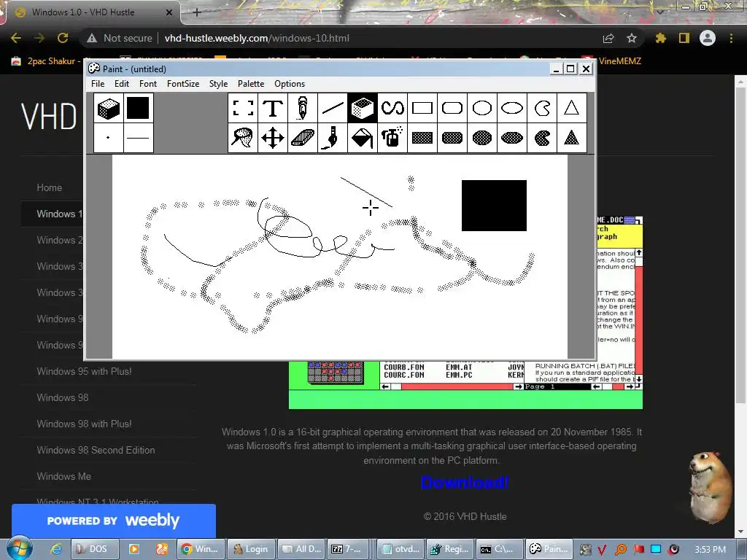Select the Fill bucket tool
The image size is (747, 560).
pos(363,138)
